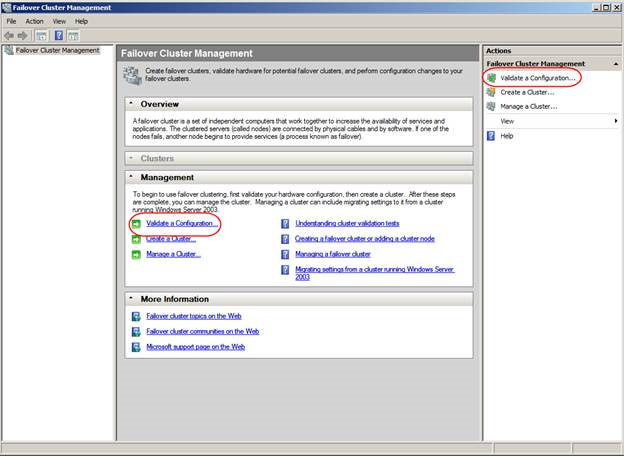Image resolution: width=624 pixels, height=456 pixels.
Task: Open Failover cluster topics on the Web
Action: tap(194, 316)
